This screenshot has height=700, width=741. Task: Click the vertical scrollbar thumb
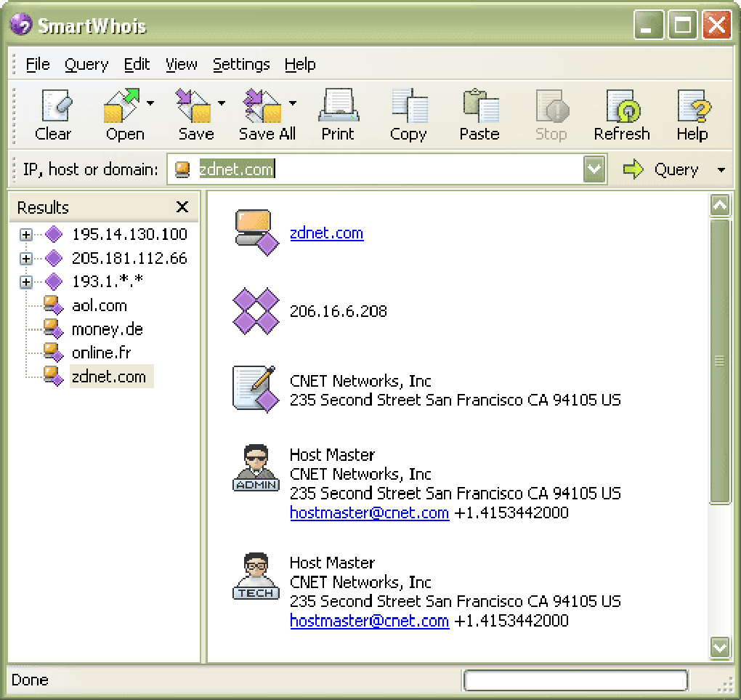click(x=720, y=361)
